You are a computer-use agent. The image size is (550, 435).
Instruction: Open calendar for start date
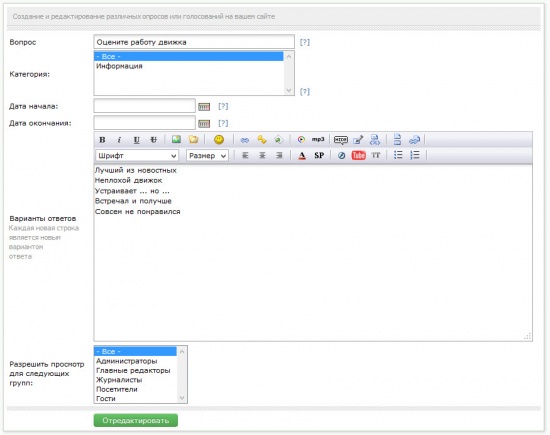click(x=204, y=107)
